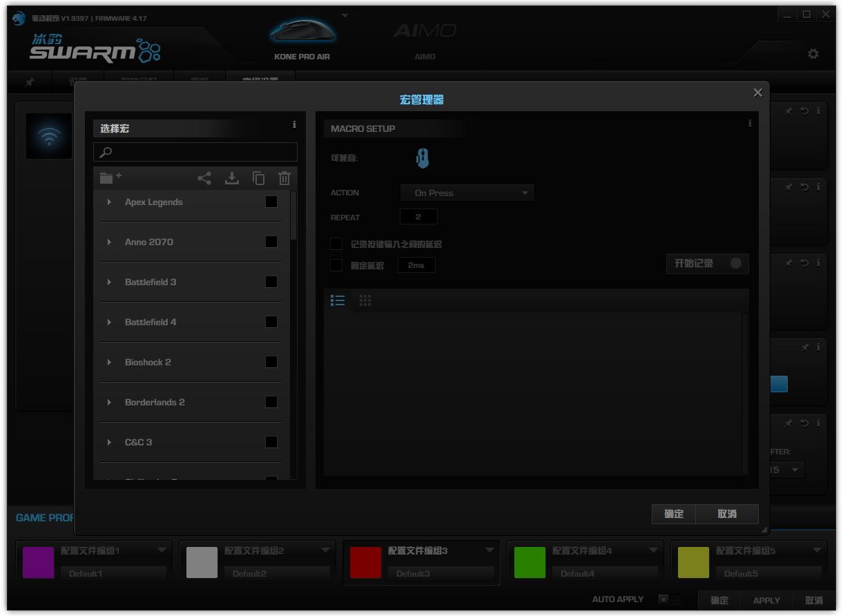The image size is (843, 616).
Task: Open profile slot 5 dropdown arrow
Action: [817, 550]
